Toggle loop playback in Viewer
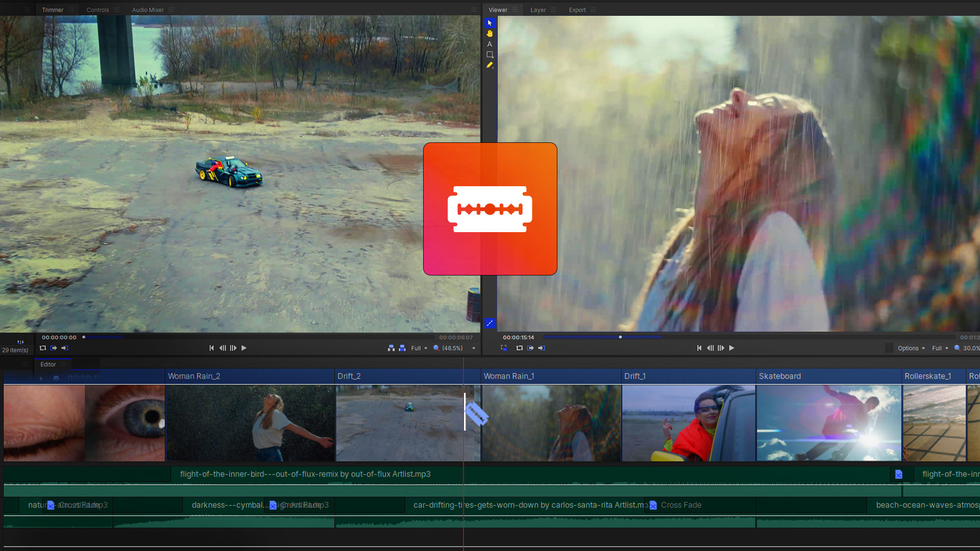 tap(520, 348)
